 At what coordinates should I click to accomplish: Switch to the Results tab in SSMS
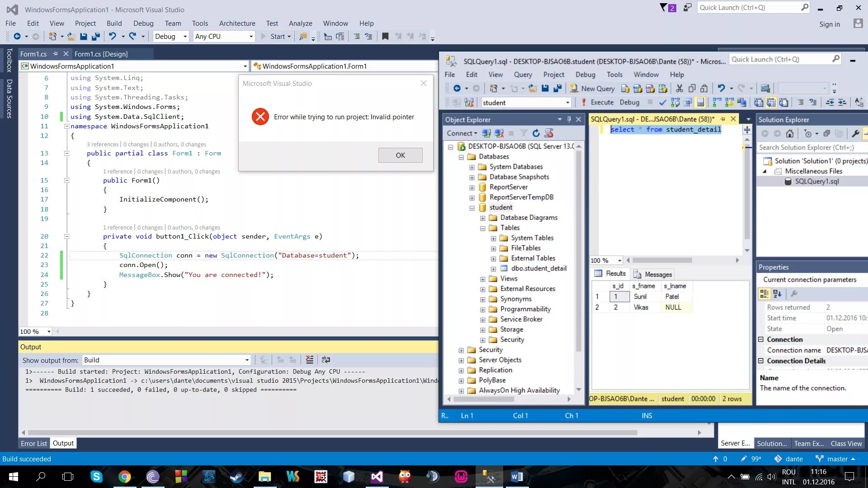[x=610, y=273]
